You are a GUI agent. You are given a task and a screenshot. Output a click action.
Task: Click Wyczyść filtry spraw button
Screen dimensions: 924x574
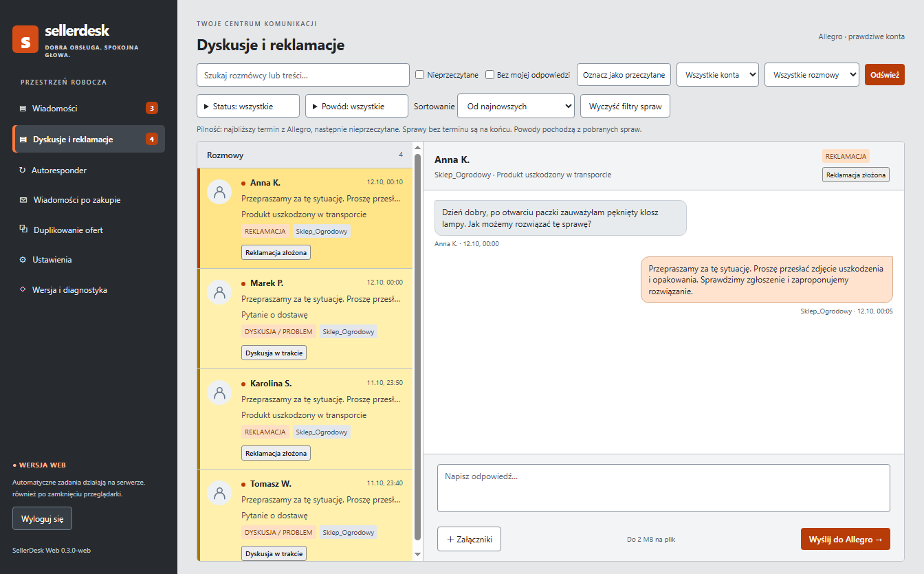click(x=625, y=107)
